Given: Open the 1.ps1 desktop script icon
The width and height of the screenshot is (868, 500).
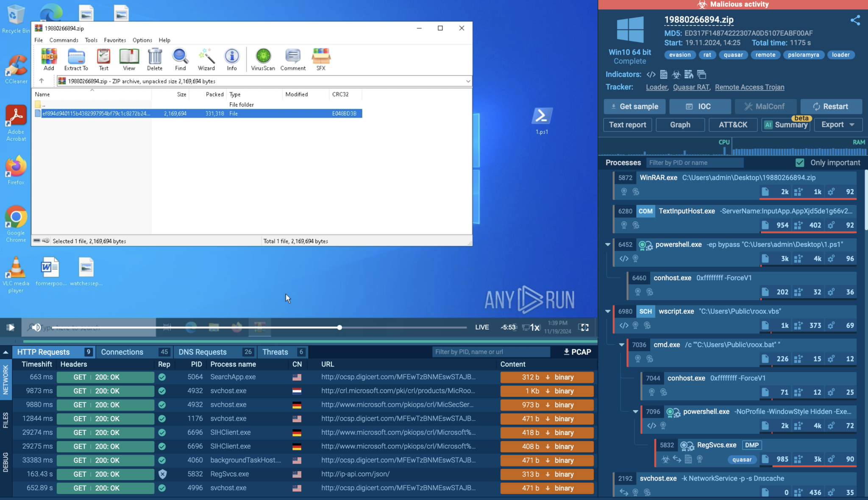Looking at the screenshot, I should click(x=542, y=120).
